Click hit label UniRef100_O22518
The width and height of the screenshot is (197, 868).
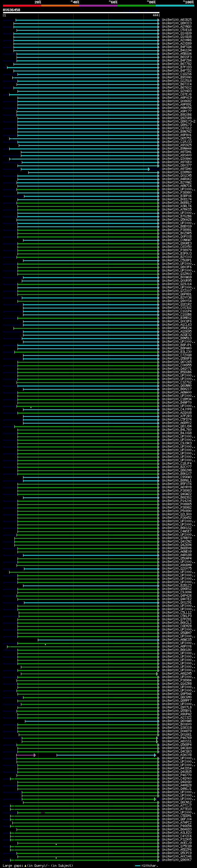click(x=176, y=81)
